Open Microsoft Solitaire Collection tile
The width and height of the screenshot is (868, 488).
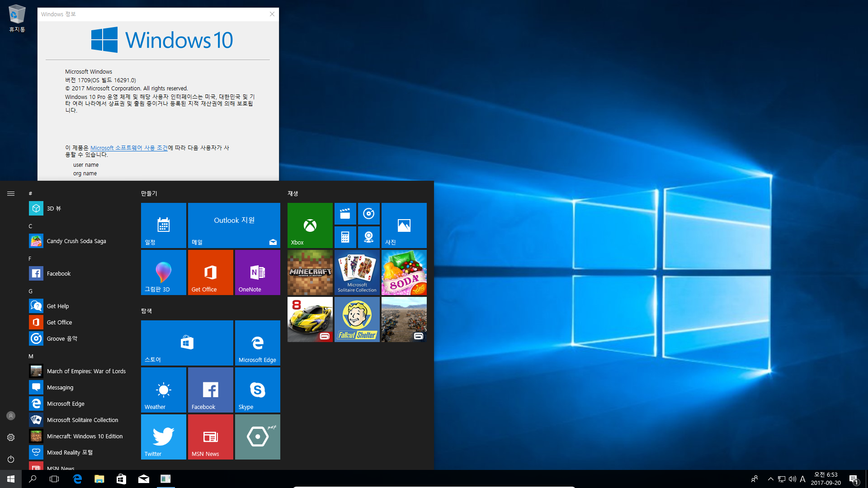click(x=356, y=272)
